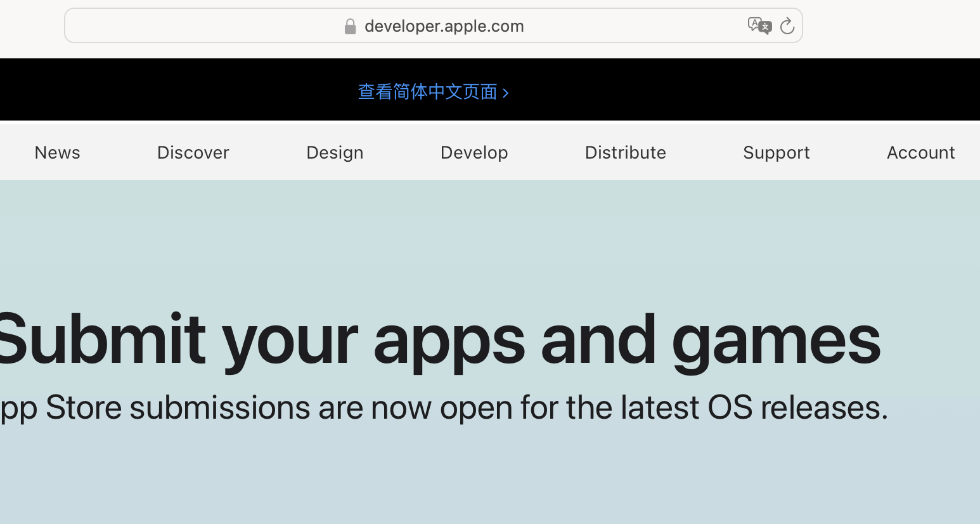Go to the Support page
The image size is (980, 524).
(x=777, y=153)
